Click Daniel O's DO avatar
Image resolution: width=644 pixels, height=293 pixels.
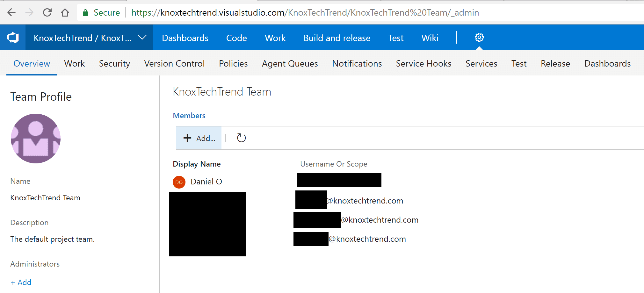pos(179,182)
